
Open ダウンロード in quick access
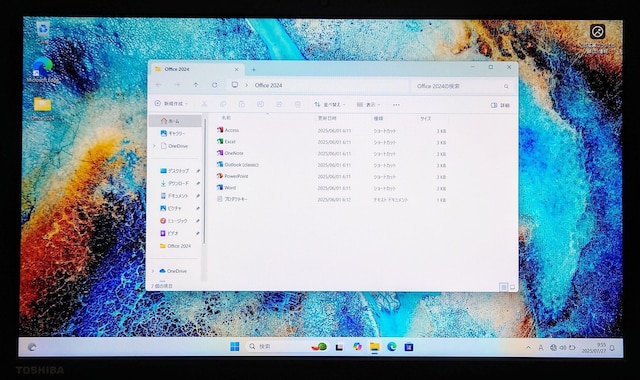pos(176,183)
